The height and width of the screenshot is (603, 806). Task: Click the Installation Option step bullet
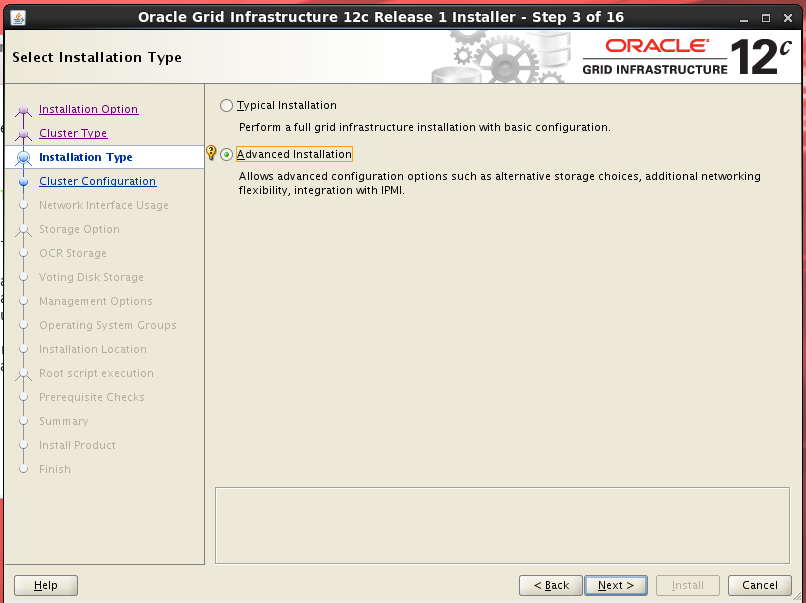[23, 110]
